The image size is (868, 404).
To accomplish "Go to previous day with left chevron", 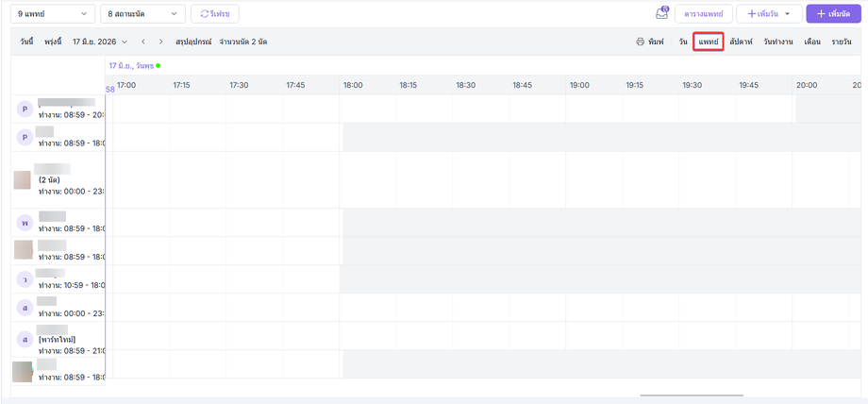I will pyautogui.click(x=143, y=42).
